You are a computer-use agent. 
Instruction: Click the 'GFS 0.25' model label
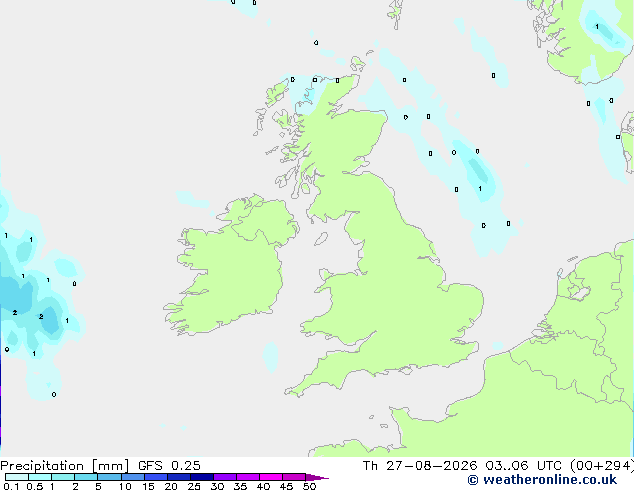point(169,466)
